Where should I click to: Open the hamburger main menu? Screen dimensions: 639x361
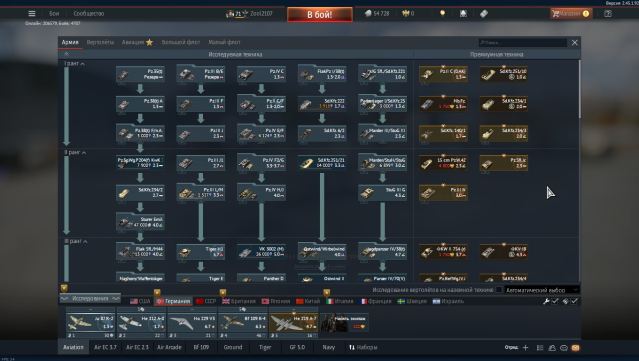coord(32,13)
